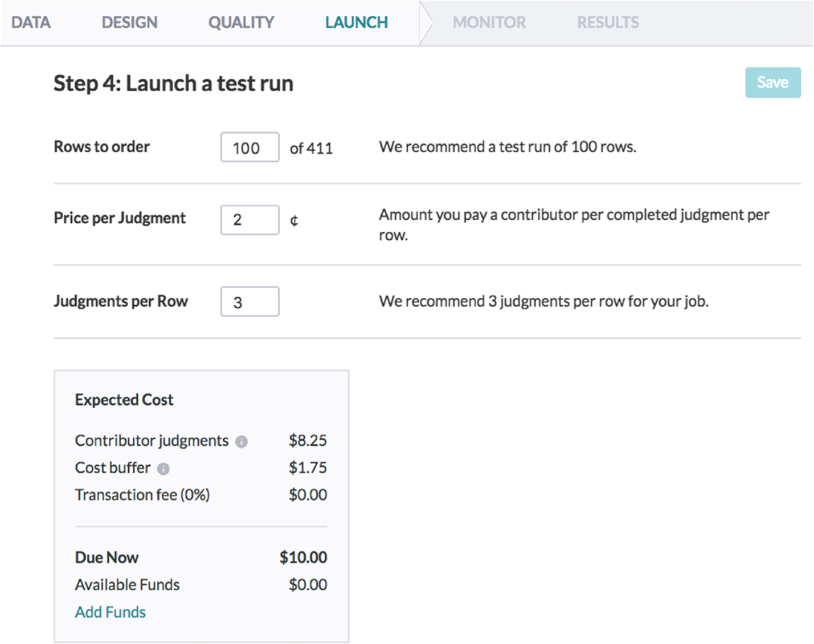Select the 'of 411' text
Image resolution: width=814 pixels, height=644 pixels.
click(x=311, y=148)
